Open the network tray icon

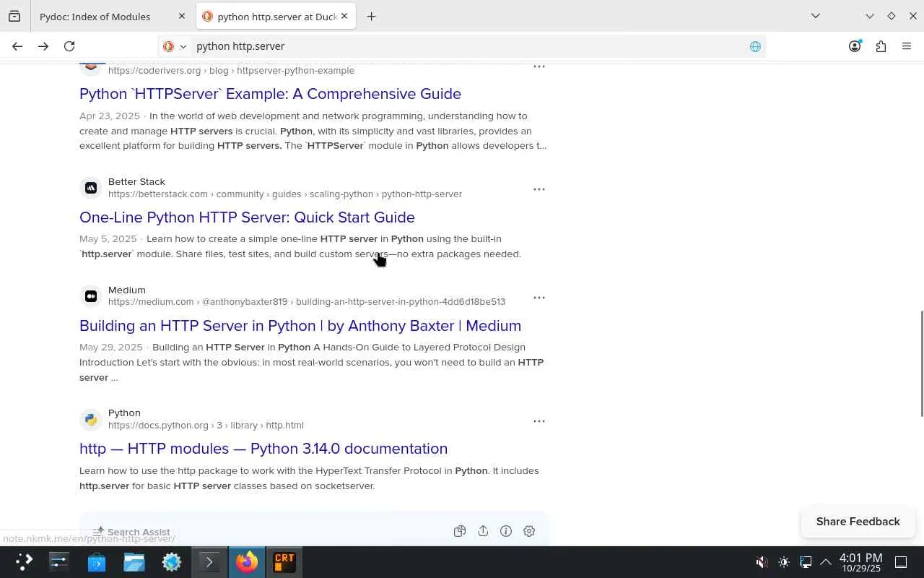coord(806,562)
